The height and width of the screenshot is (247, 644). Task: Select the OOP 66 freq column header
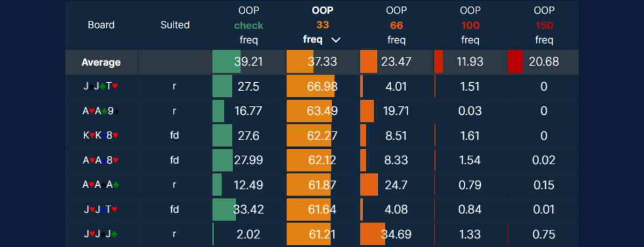(396, 25)
